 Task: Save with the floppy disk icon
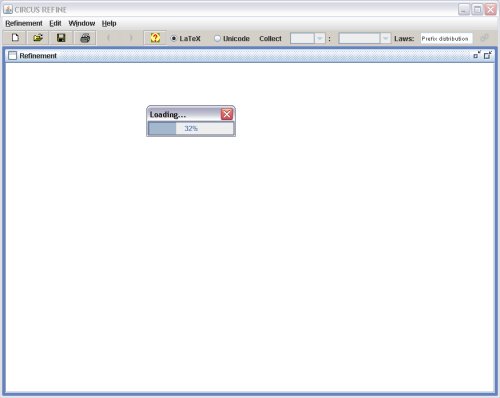pyautogui.click(x=61, y=38)
